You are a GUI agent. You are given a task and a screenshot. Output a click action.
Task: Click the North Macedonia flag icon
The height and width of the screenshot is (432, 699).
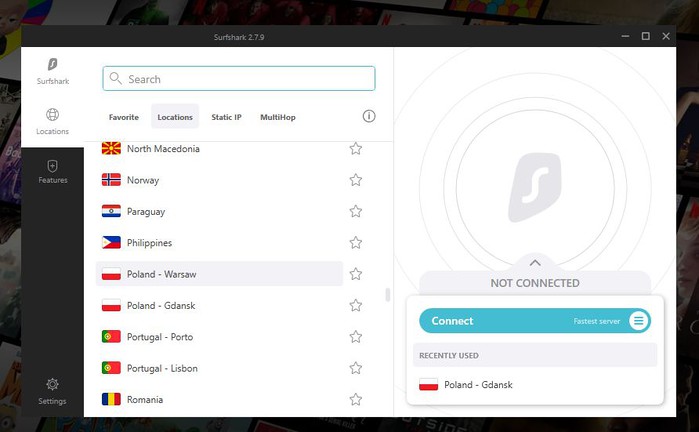[111, 148]
